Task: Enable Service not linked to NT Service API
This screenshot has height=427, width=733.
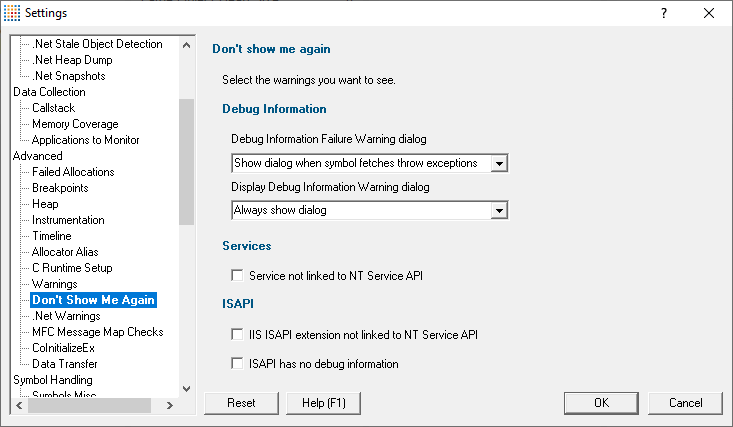Action: coord(237,275)
